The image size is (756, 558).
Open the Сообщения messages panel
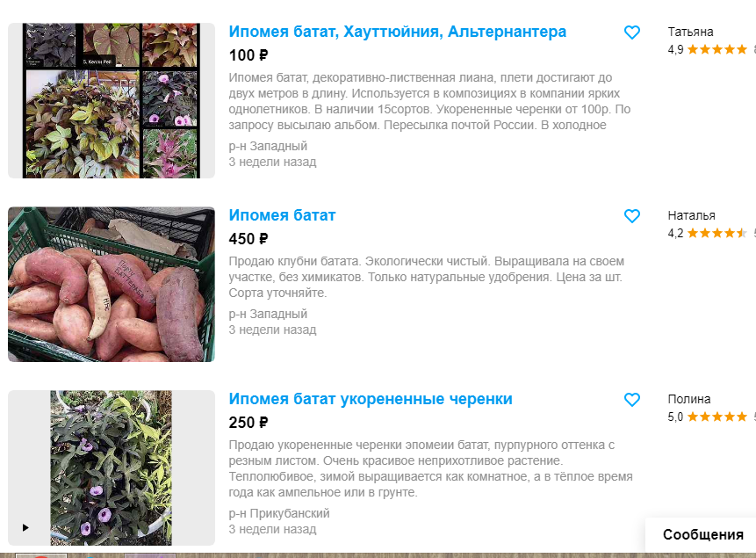pos(702,535)
